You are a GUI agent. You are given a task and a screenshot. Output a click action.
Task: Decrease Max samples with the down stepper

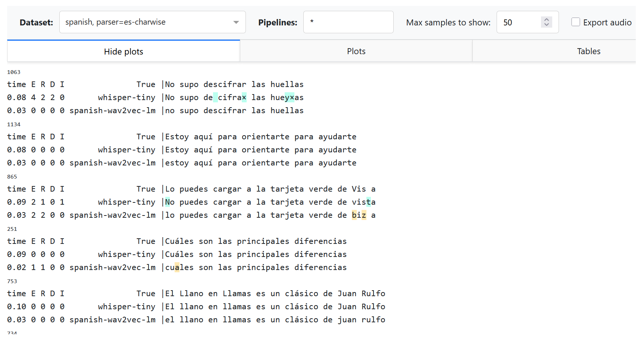(x=546, y=25)
